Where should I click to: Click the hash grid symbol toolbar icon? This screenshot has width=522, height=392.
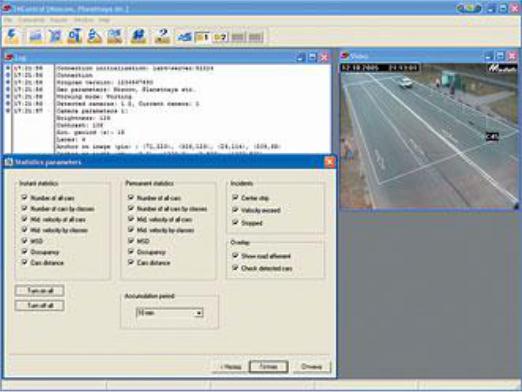(138, 36)
